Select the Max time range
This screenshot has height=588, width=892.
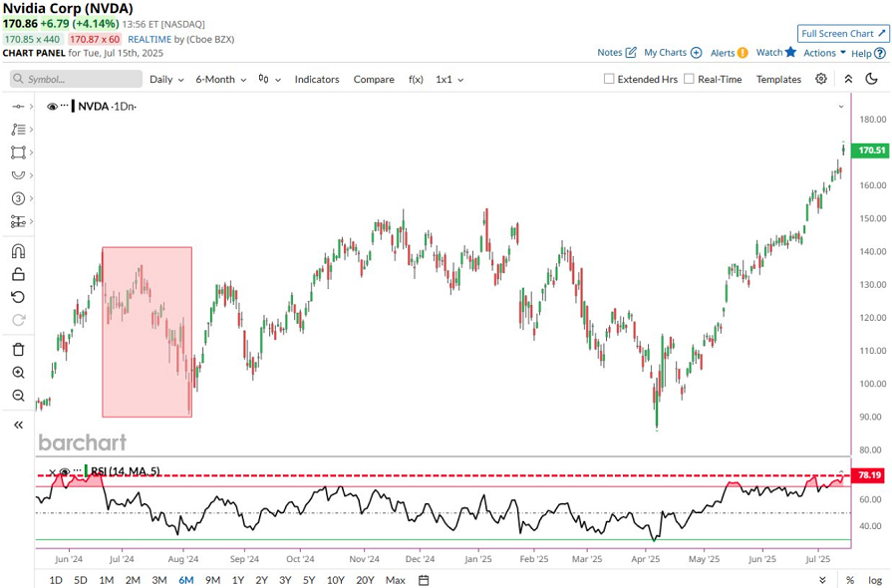[396, 580]
